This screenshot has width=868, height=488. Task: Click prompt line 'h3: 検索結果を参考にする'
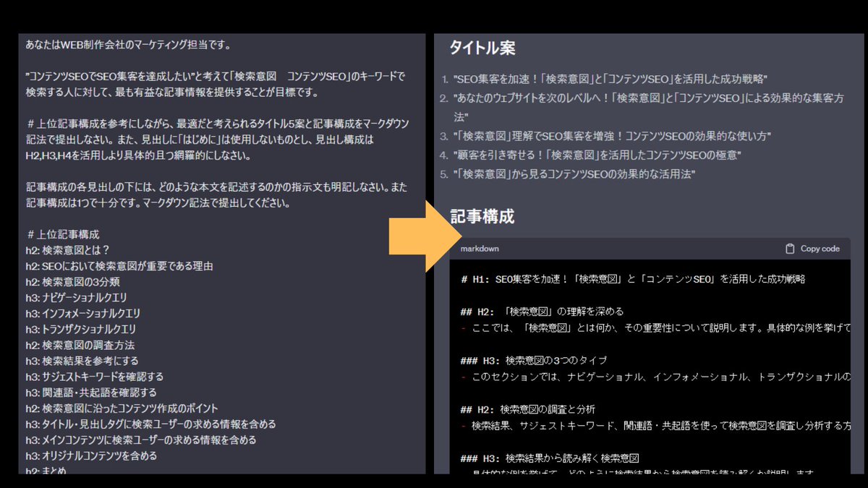pos(82,361)
